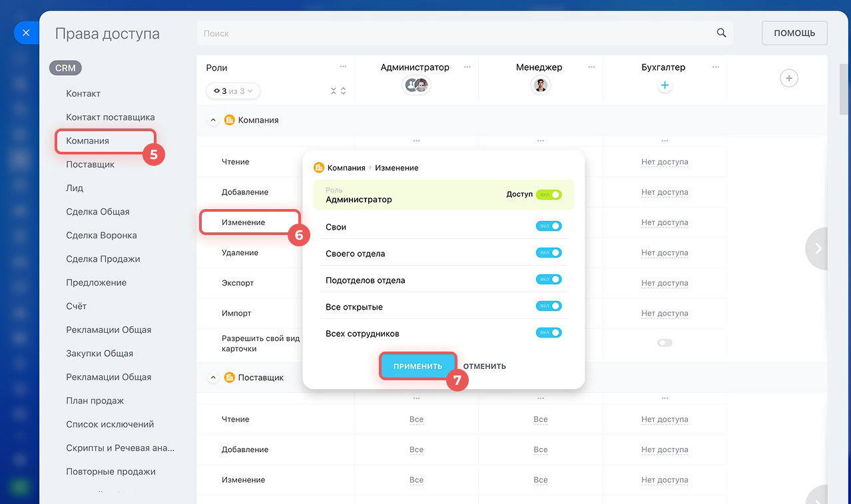Click the search magnifier icon

coord(721,33)
